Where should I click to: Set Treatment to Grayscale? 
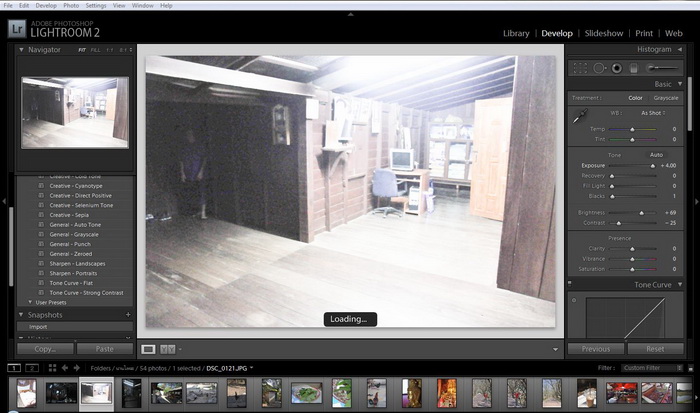coord(666,98)
